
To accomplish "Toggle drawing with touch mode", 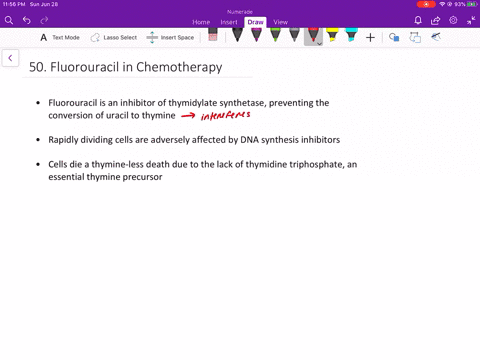I will [436, 37].
